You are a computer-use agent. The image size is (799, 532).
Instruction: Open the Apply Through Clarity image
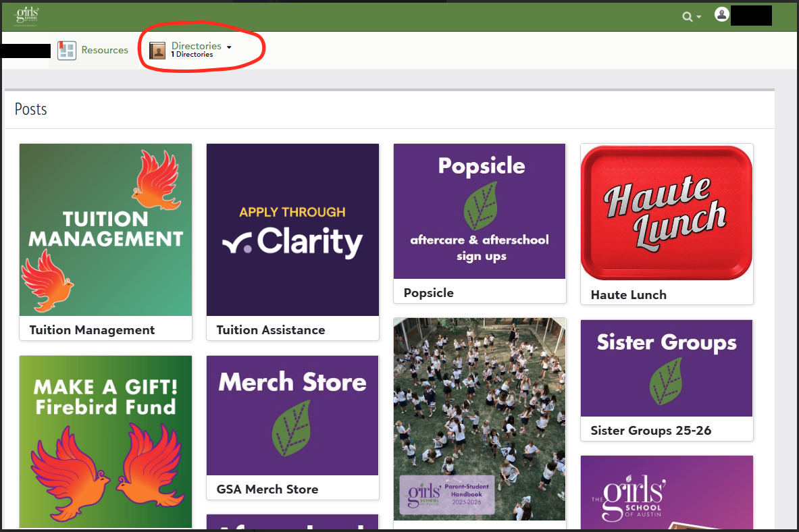pyautogui.click(x=292, y=230)
